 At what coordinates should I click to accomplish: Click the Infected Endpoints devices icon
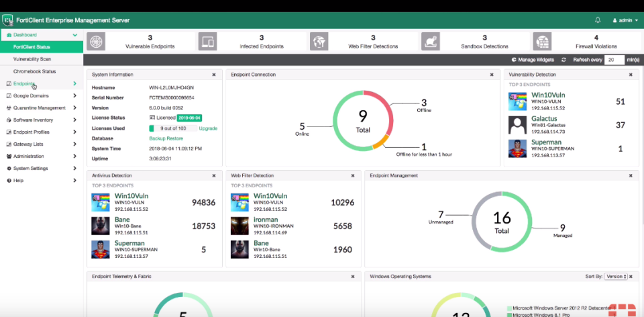click(207, 41)
